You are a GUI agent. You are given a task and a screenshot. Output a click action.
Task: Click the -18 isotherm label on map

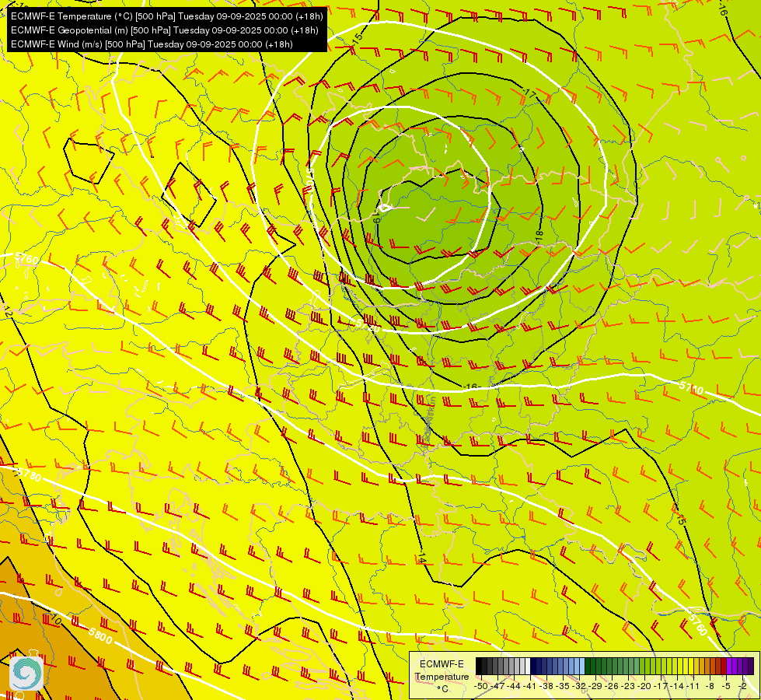click(x=539, y=236)
